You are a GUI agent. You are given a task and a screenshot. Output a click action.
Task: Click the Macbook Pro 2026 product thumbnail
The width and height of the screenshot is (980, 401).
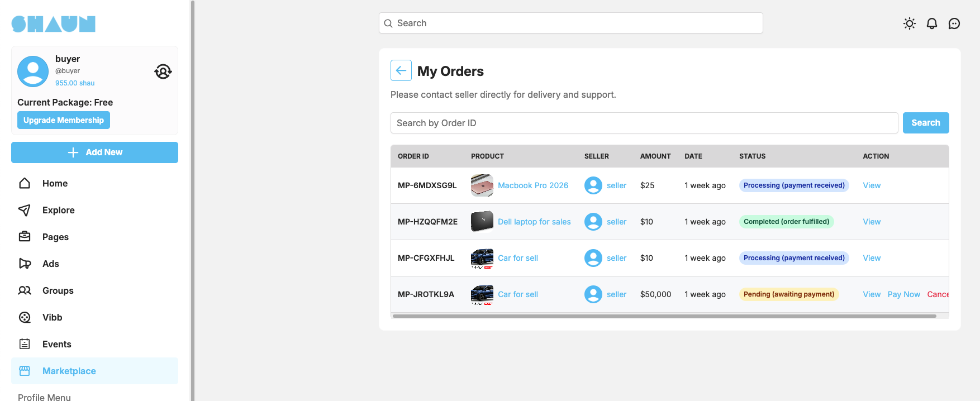pos(482,185)
